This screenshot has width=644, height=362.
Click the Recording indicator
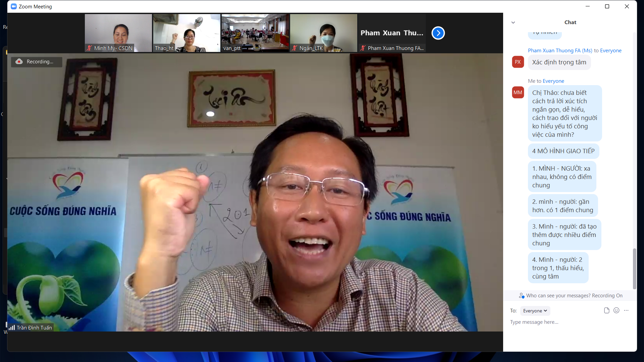click(x=37, y=62)
